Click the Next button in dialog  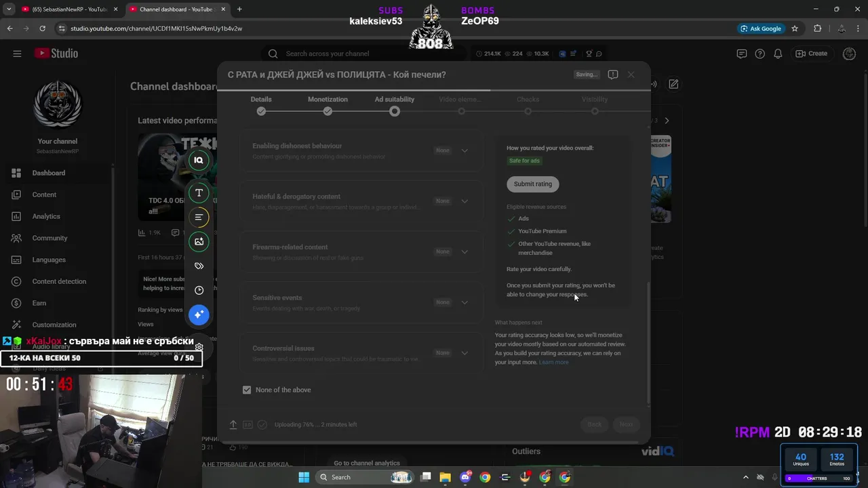[626, 424]
